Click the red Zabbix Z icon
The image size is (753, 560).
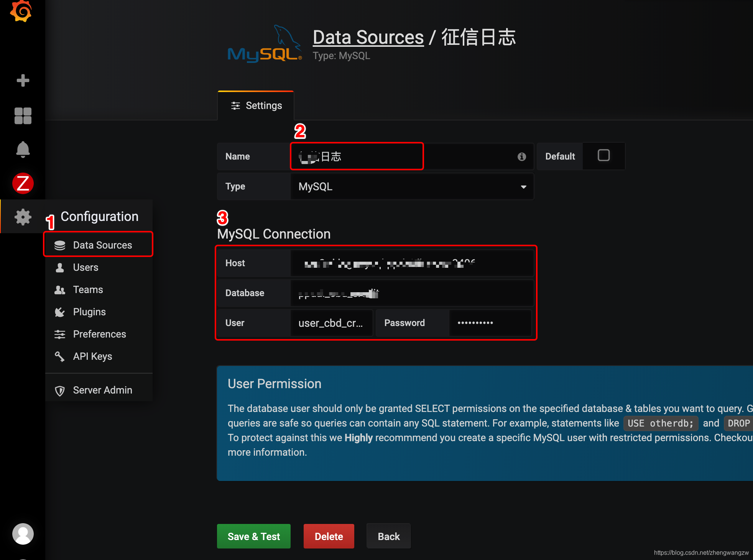(23, 183)
